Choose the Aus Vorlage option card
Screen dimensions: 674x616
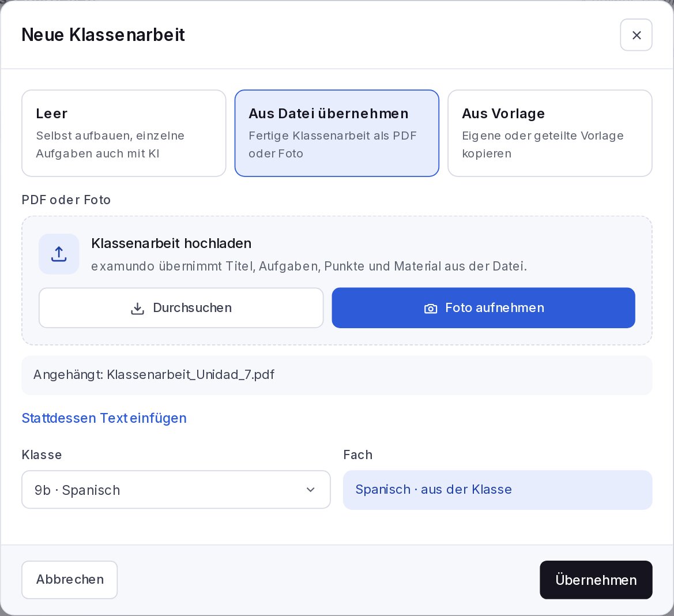550,133
